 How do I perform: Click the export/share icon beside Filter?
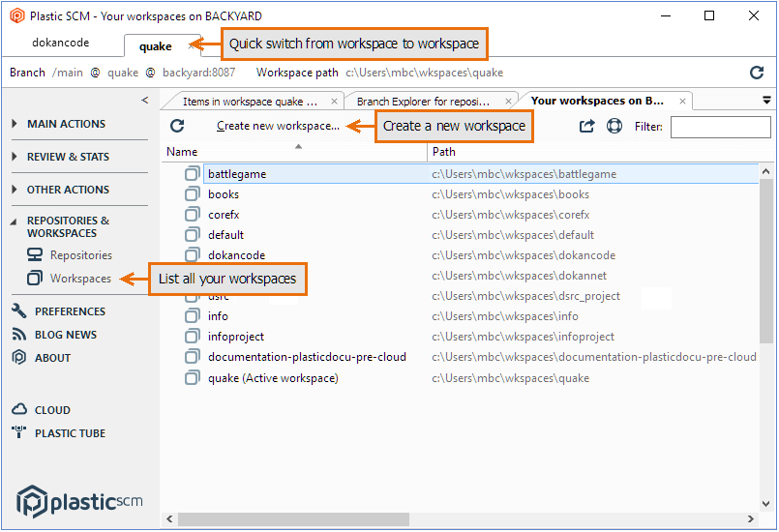click(586, 126)
